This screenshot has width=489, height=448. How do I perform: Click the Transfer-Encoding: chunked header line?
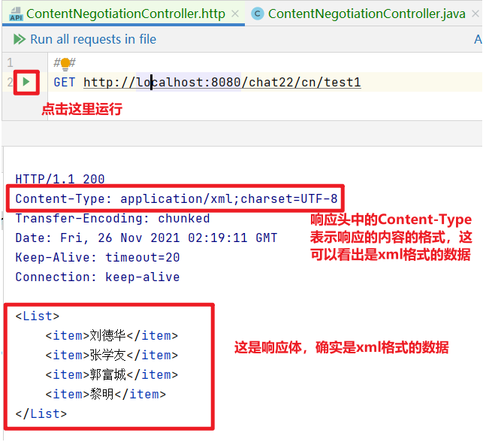(x=112, y=219)
